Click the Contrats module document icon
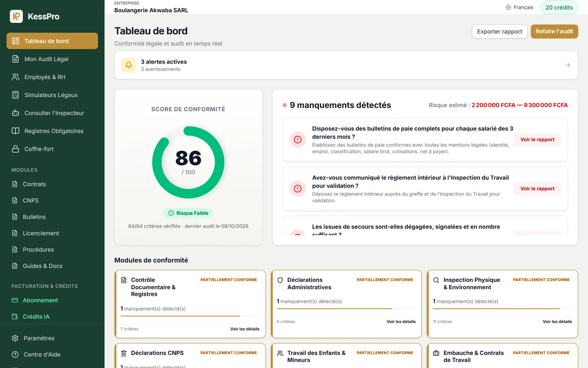 [15, 184]
